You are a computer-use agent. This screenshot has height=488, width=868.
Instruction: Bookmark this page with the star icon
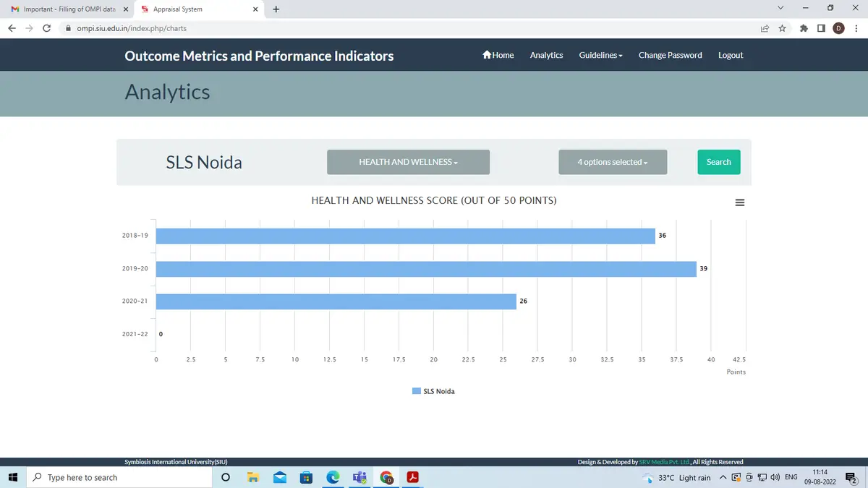[x=782, y=28]
